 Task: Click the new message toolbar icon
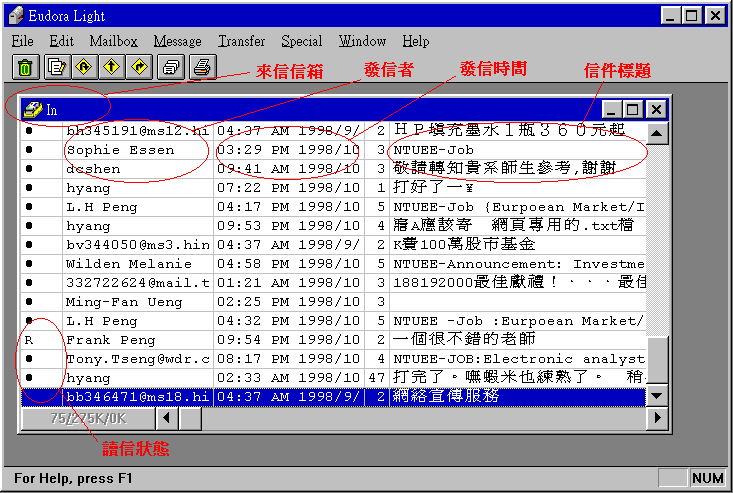(x=57, y=67)
